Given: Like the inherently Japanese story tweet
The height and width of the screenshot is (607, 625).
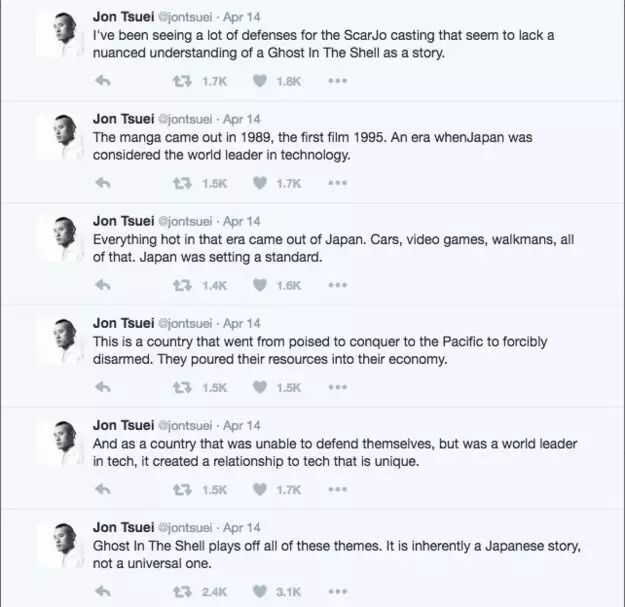Looking at the screenshot, I should click(x=260, y=592).
